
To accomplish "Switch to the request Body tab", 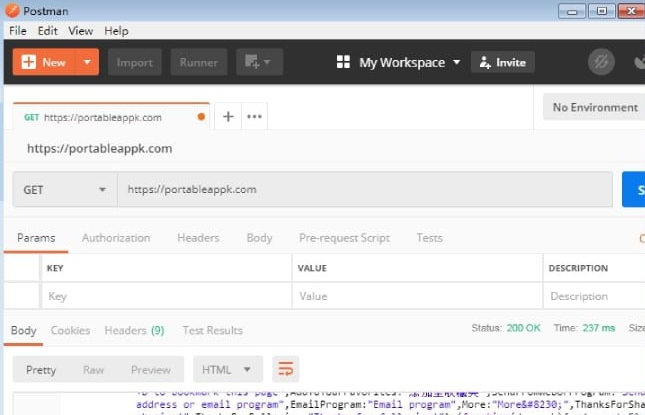I will [259, 238].
